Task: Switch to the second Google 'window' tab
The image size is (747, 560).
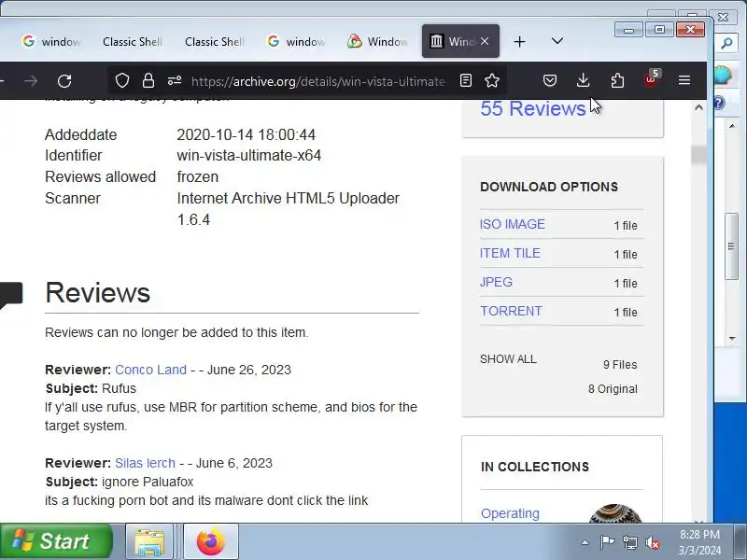Action: (296, 41)
